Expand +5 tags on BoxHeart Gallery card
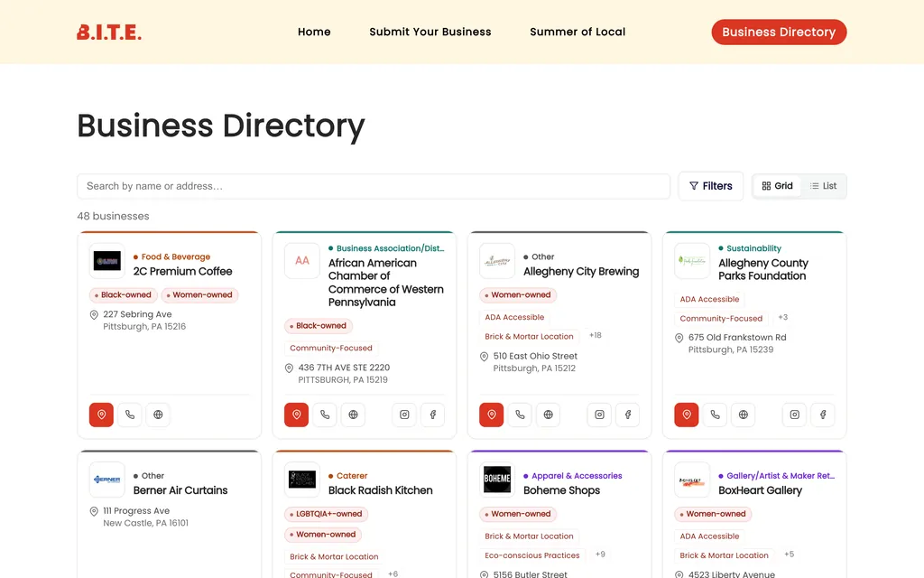This screenshot has width=924, height=578. (789, 555)
